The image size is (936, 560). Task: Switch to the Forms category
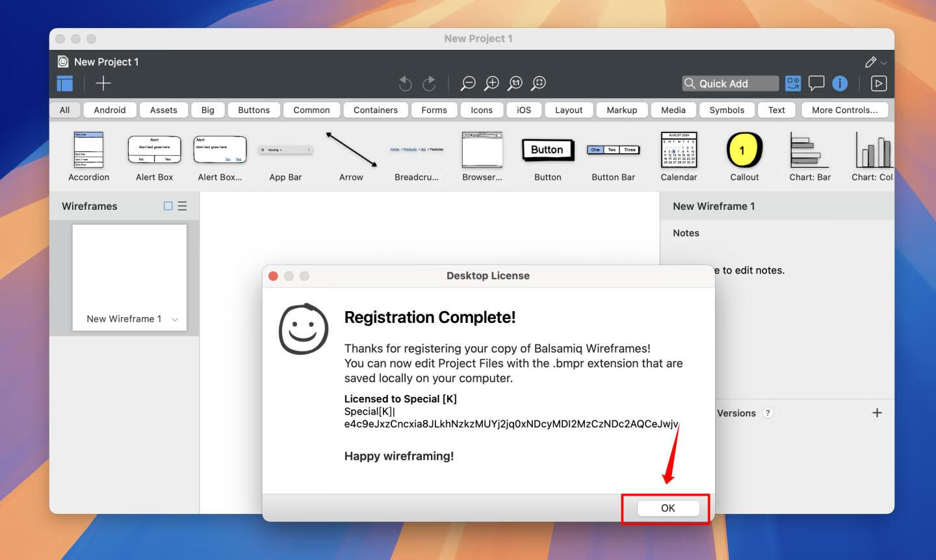coord(434,110)
